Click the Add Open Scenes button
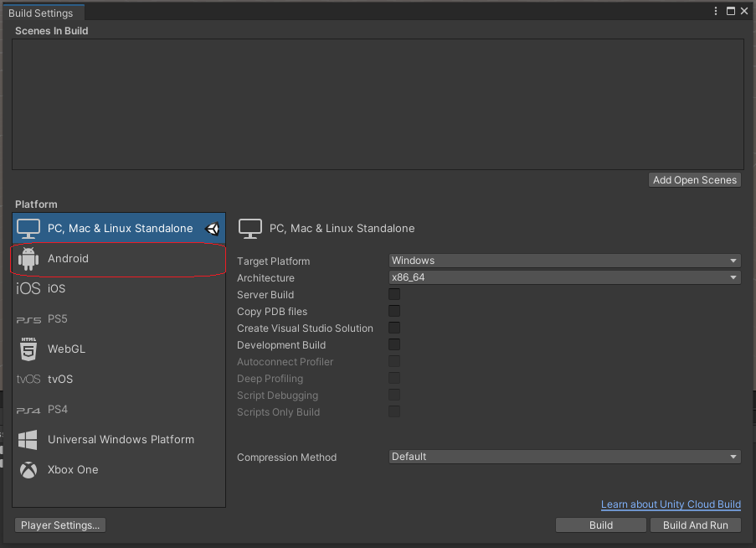The height and width of the screenshot is (548, 756). click(695, 180)
